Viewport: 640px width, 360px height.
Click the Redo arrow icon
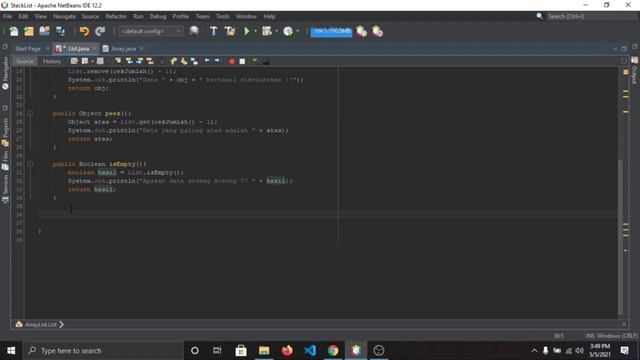[100, 31]
